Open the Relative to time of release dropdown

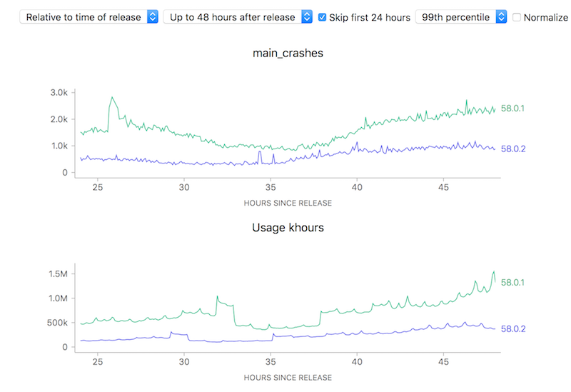coord(84,16)
